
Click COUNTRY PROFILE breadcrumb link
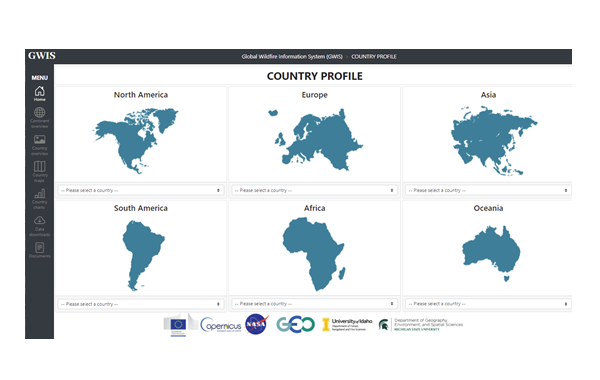(x=374, y=57)
